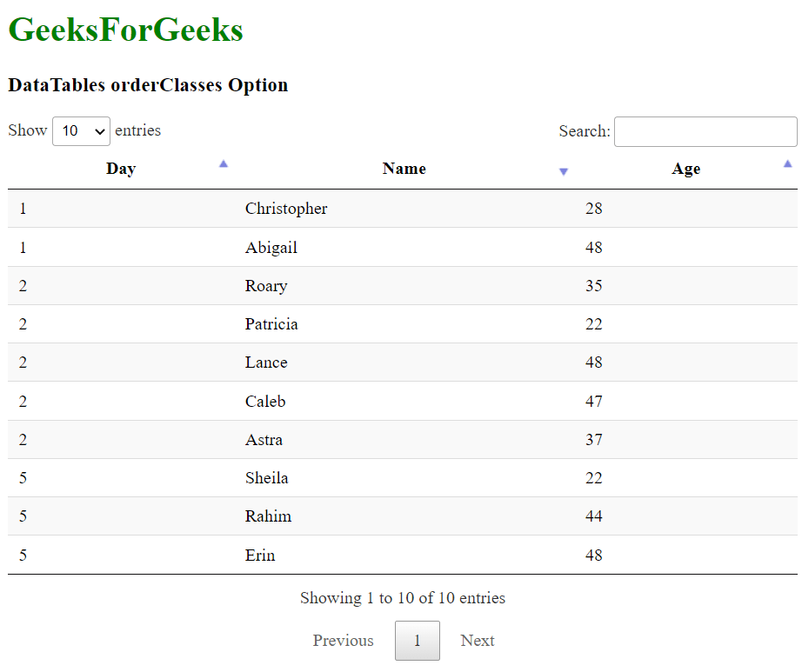The image size is (802, 672).
Task: Click the Age column ascending sort arrow
Action: 788,164
